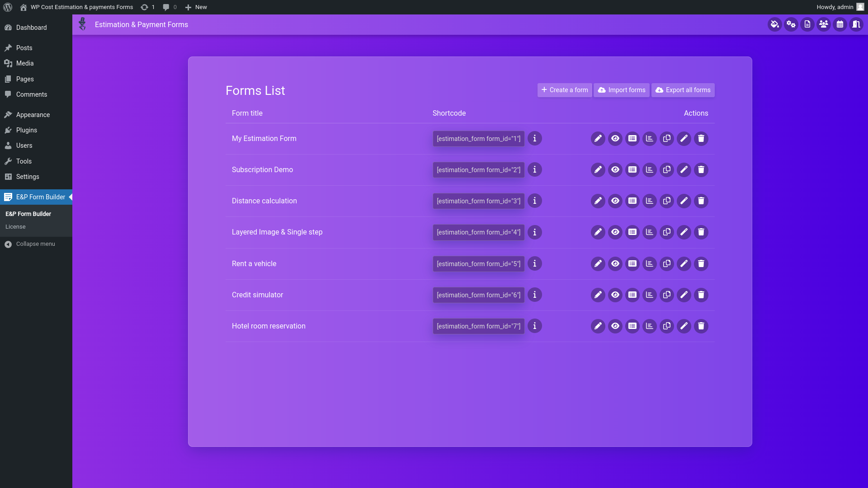The height and width of the screenshot is (488, 868).
Task: Preview Rent a vehicle form via eye icon
Action: pos(615,264)
